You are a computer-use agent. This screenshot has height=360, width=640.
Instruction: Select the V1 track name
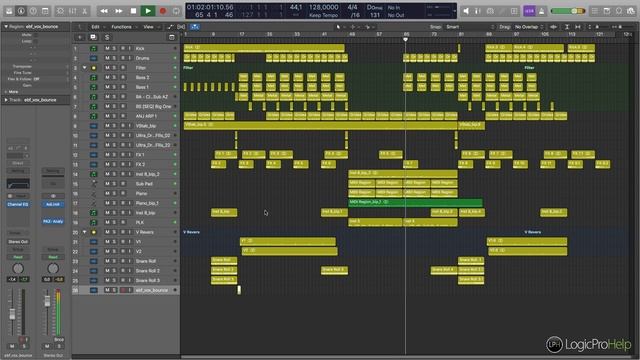(x=138, y=242)
